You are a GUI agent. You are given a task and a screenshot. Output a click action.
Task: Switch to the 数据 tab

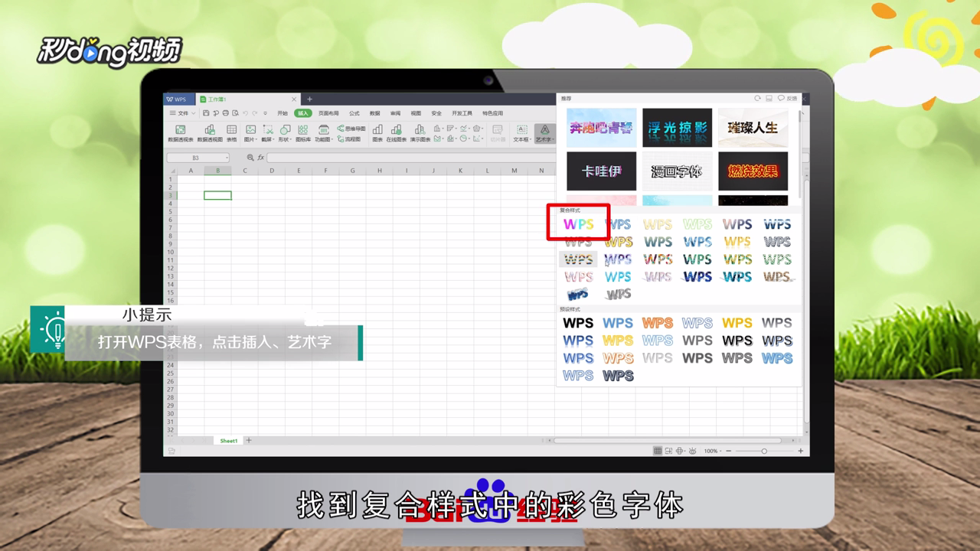374,113
